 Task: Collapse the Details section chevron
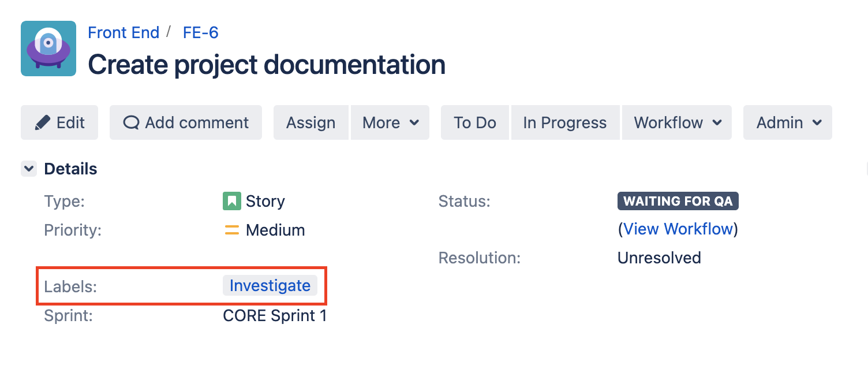click(x=28, y=169)
